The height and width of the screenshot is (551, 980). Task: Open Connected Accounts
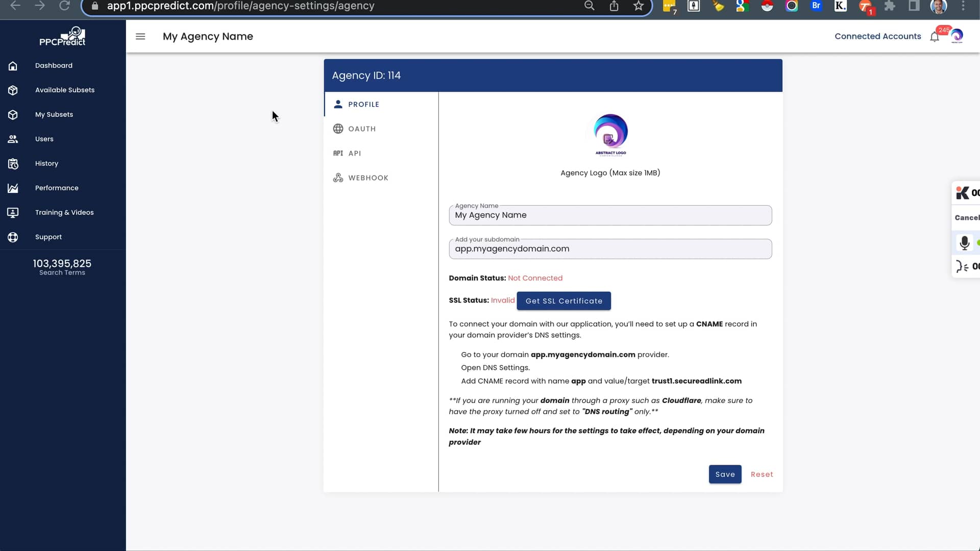(x=877, y=36)
